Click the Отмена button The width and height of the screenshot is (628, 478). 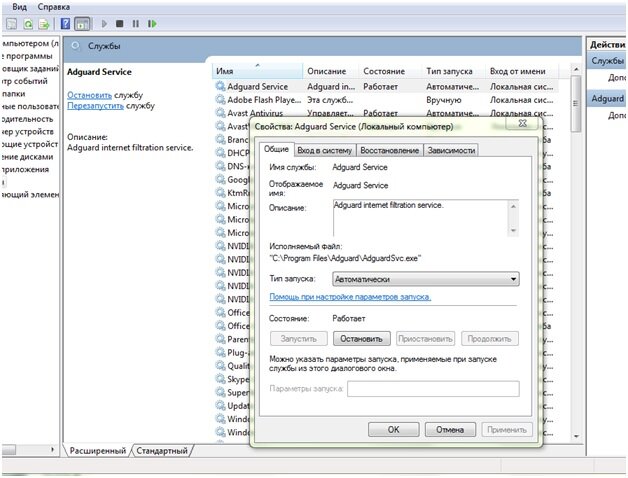click(450, 430)
